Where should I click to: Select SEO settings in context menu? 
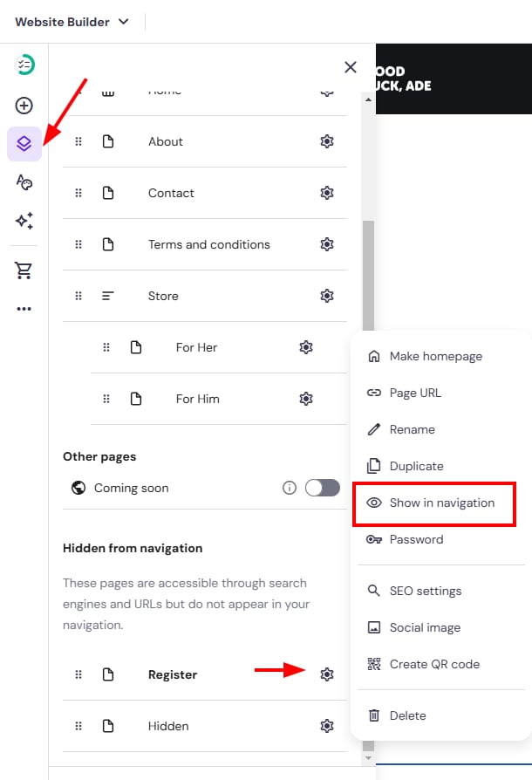click(425, 591)
